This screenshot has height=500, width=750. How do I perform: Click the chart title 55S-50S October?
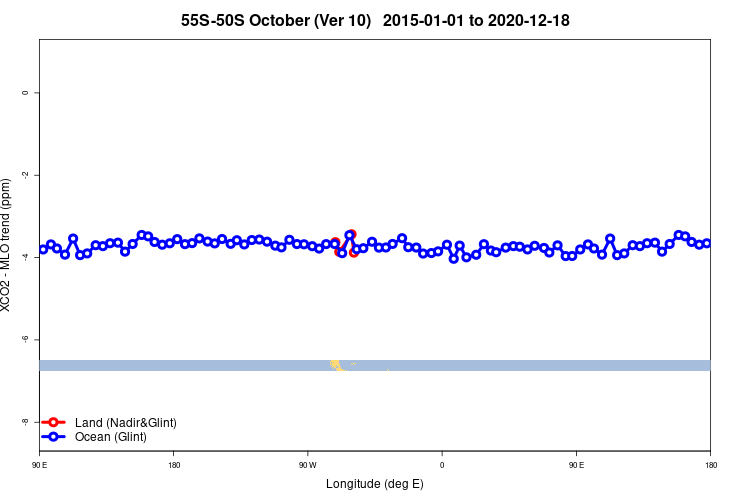276,21
